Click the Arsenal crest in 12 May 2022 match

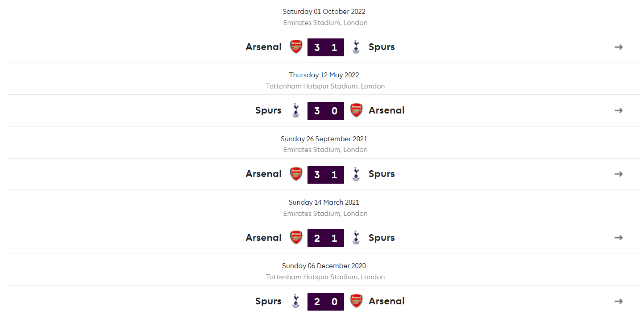click(356, 110)
